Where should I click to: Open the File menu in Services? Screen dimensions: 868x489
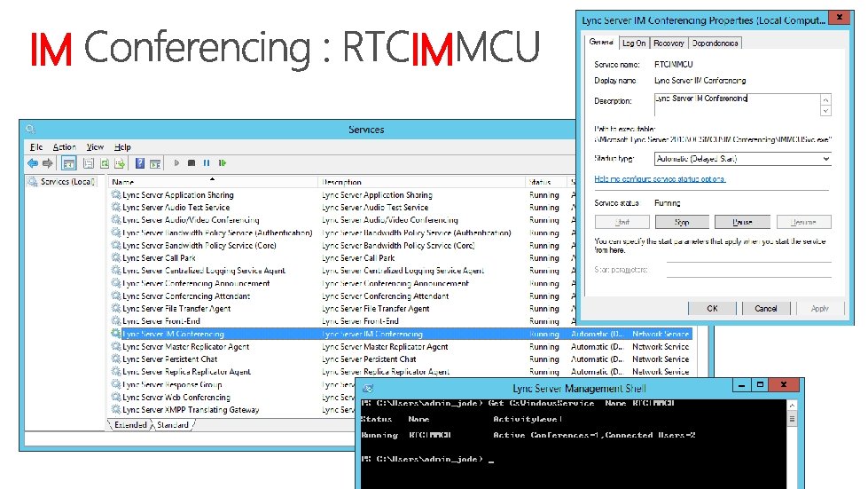coord(36,146)
